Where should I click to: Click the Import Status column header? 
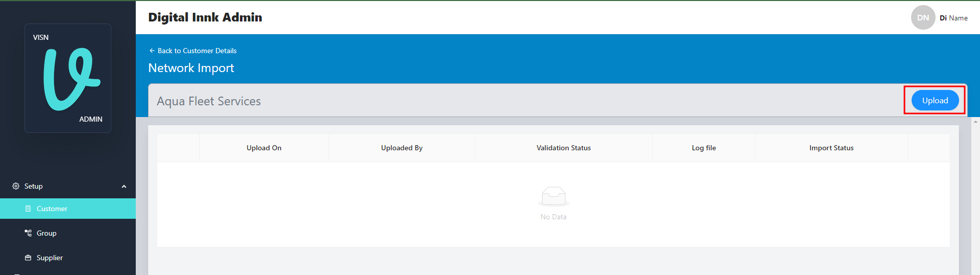831,148
